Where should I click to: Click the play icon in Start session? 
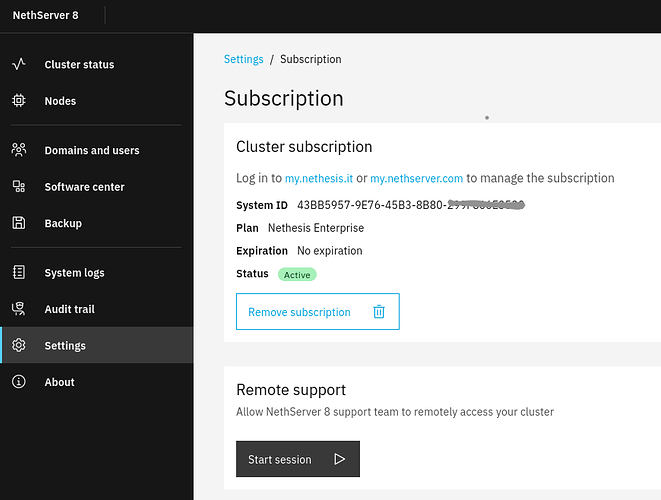click(x=339, y=459)
